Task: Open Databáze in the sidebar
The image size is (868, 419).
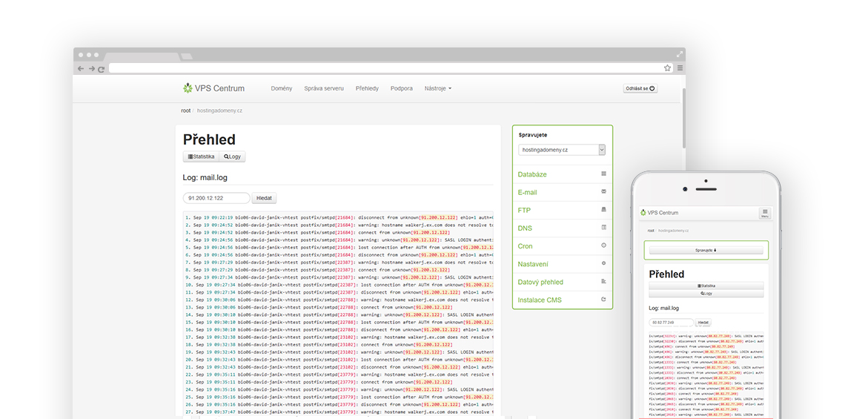Action: coord(532,174)
